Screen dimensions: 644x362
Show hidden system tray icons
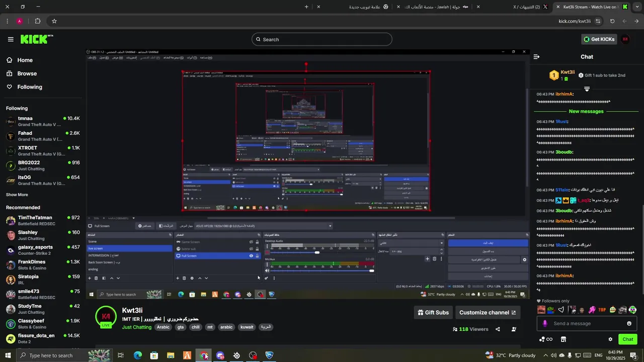pyautogui.click(x=545, y=355)
